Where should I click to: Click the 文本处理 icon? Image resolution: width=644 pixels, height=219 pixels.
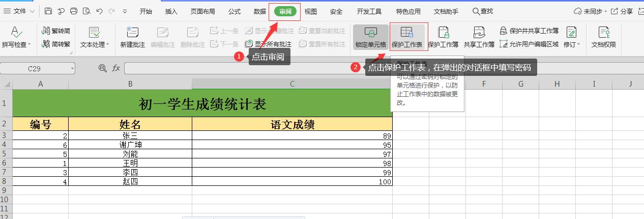tap(95, 33)
